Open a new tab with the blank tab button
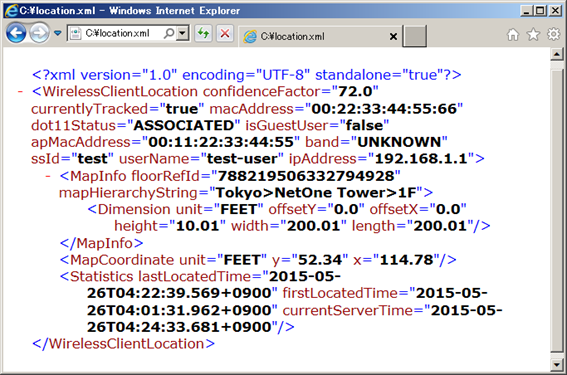 414,36
